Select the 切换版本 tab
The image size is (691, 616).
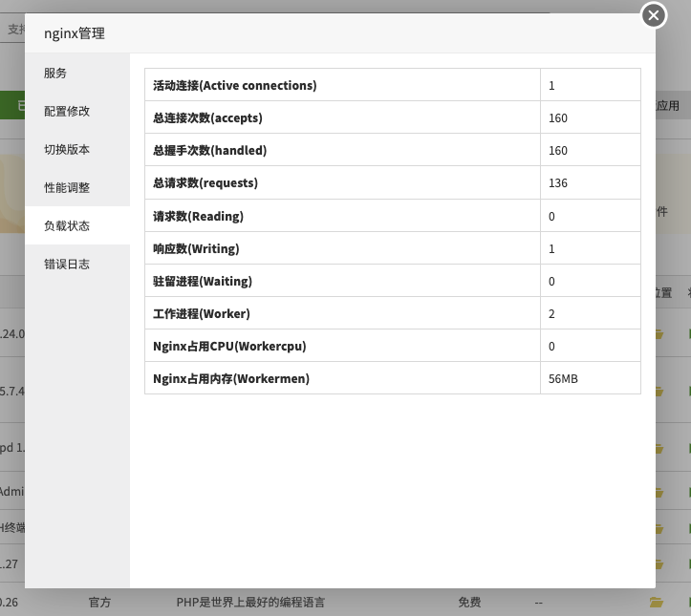[x=77, y=149]
